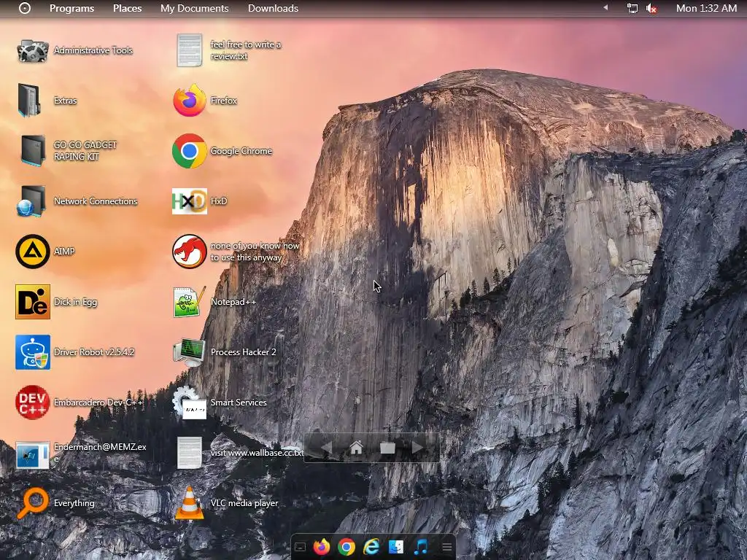747x560 pixels.
Task: Open the Finder-face icon in the dock
Action: click(396, 547)
